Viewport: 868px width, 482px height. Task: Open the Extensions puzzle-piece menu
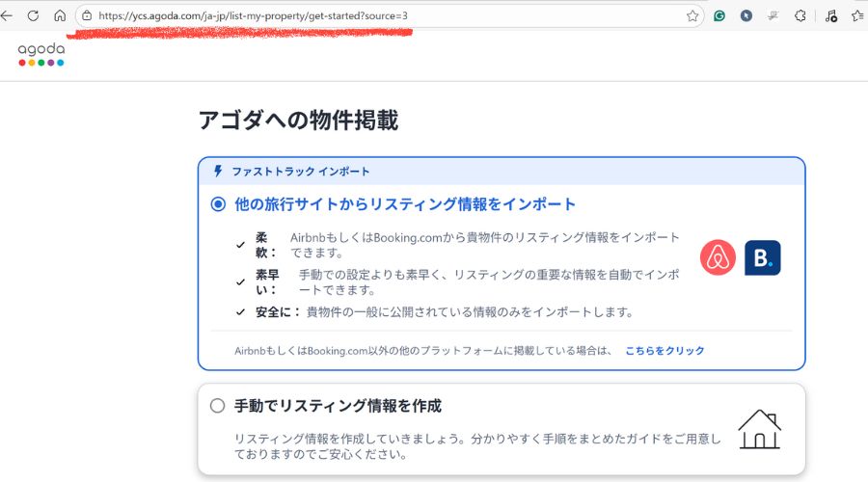coord(800,16)
